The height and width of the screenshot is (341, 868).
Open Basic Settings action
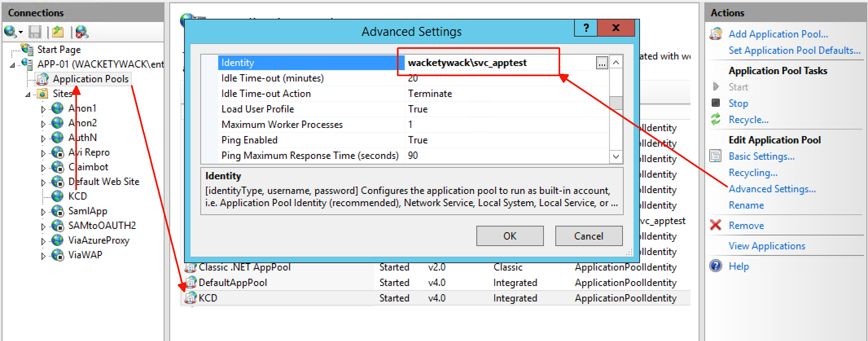tap(761, 156)
